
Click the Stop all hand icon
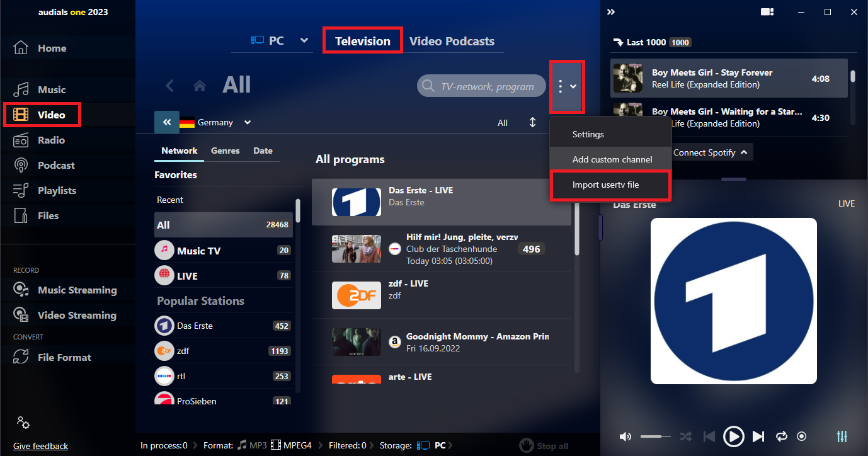527,445
